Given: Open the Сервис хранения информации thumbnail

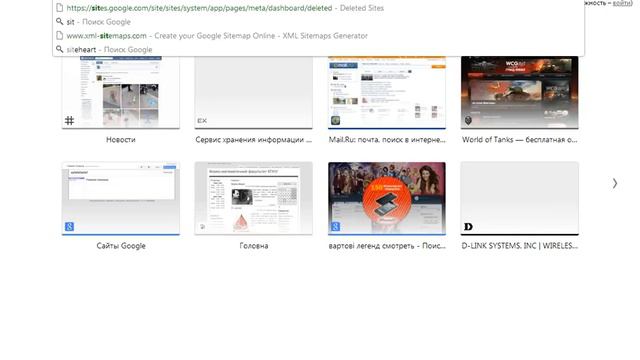Looking at the screenshot, I should tap(253, 92).
